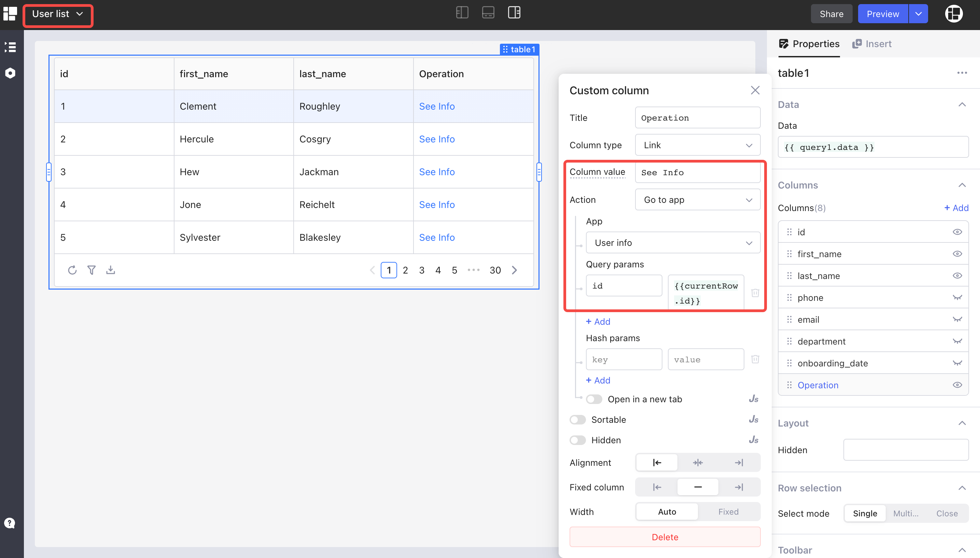Open the Action Go to app dropdown
Image resolution: width=980 pixels, height=558 pixels.
pos(697,200)
